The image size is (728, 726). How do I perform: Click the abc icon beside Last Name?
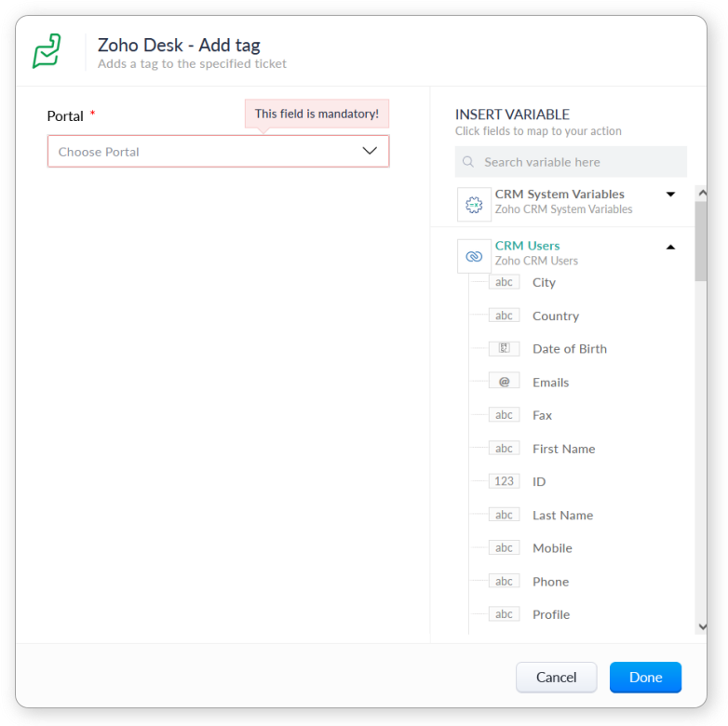505,515
